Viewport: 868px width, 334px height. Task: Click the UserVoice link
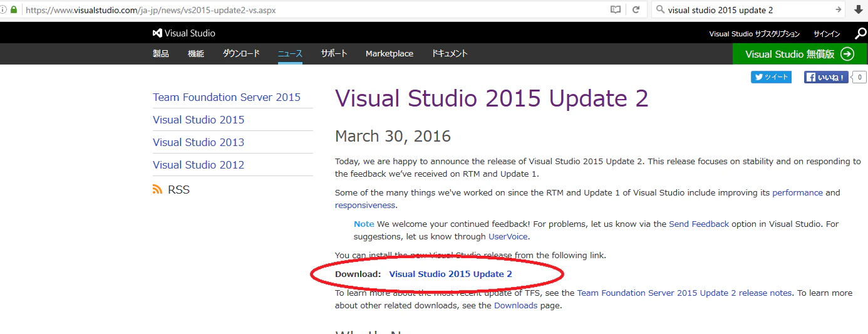click(x=508, y=236)
